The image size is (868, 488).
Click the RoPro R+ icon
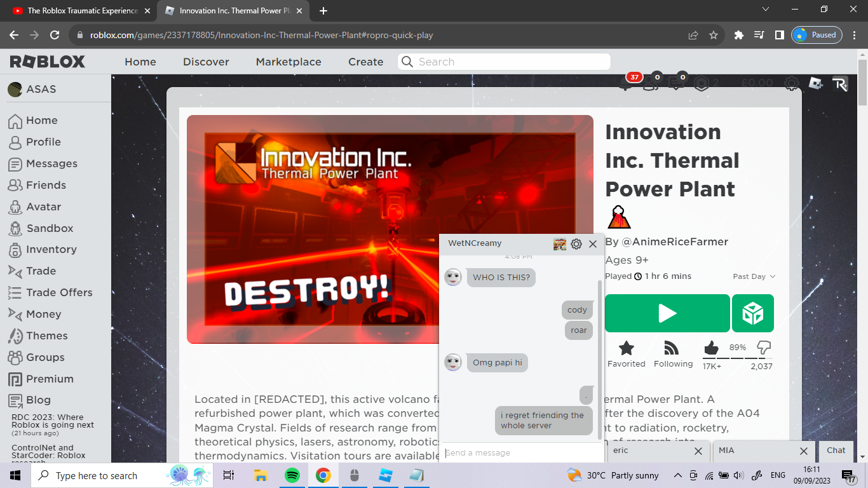point(840,83)
